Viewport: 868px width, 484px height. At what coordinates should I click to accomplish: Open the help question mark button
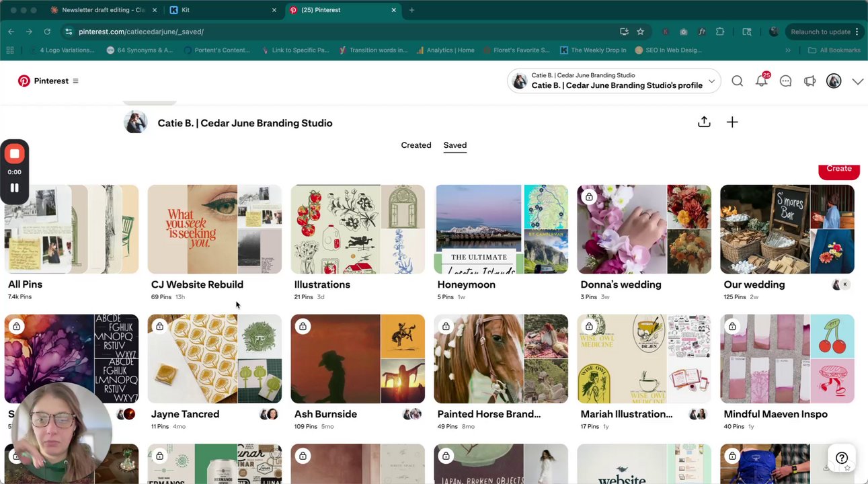click(x=841, y=458)
